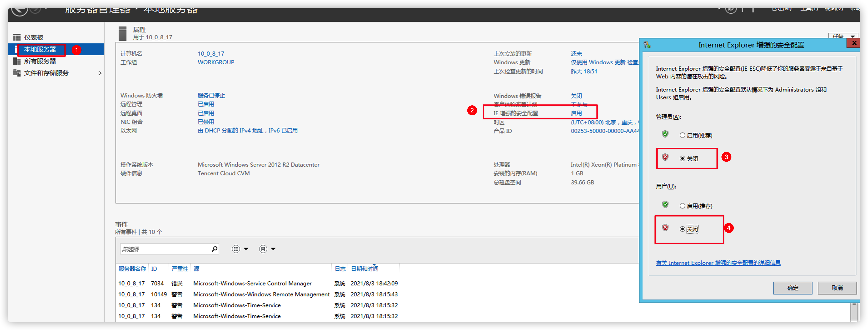
Task: Click the 确定 button in the dialog
Action: pos(793,288)
